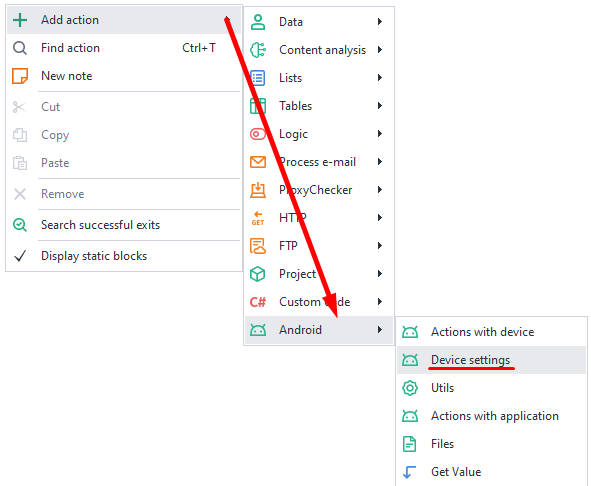This screenshot has width=591, height=486.
Task: Expand the Tables submenu arrow
Action: click(x=380, y=106)
